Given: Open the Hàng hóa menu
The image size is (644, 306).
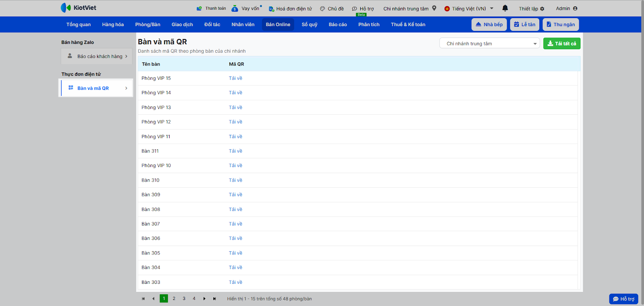Looking at the screenshot, I should point(113,25).
